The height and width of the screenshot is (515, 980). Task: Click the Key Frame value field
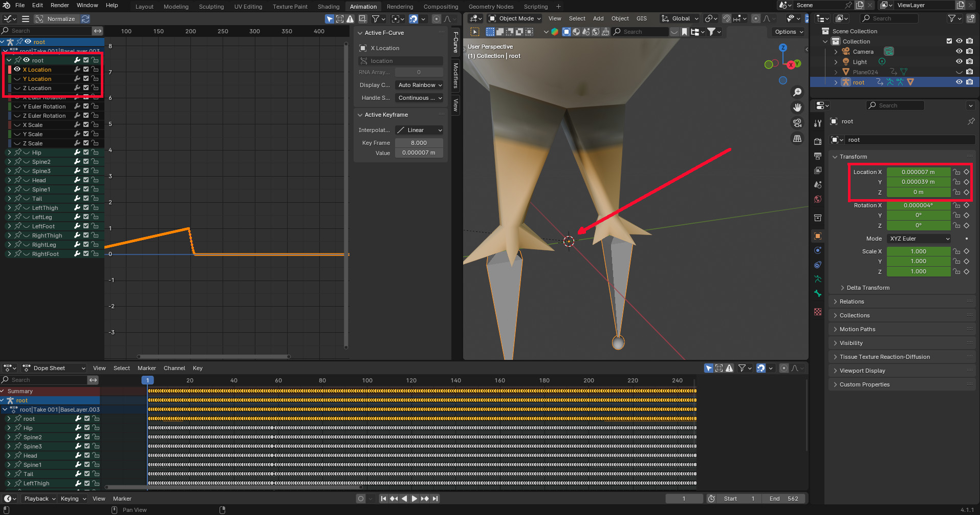(x=419, y=143)
